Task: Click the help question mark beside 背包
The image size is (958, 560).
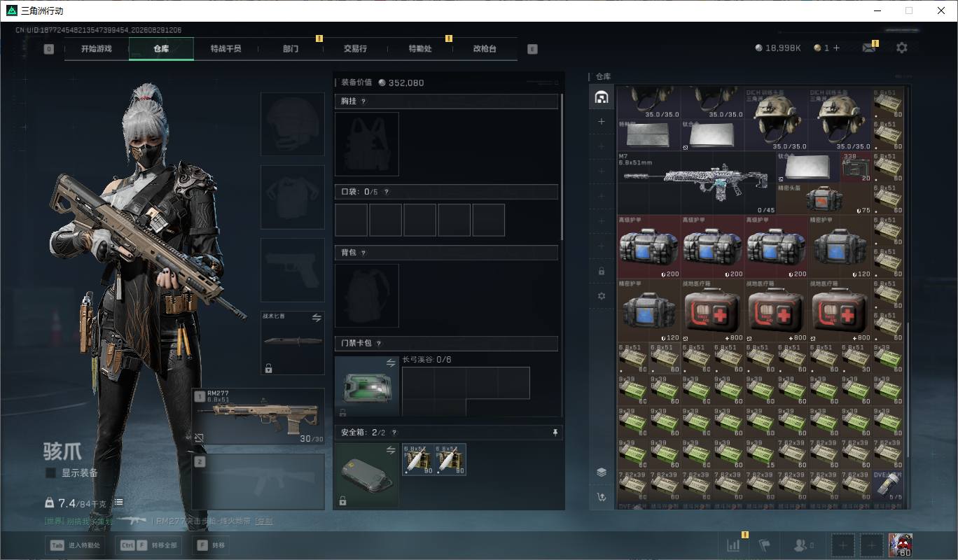Action: pos(363,253)
